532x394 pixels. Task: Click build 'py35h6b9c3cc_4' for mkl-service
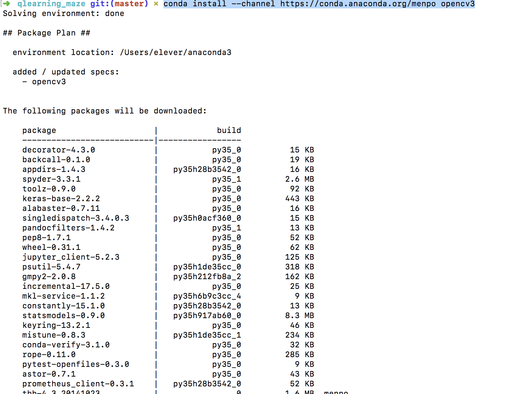coord(207,296)
